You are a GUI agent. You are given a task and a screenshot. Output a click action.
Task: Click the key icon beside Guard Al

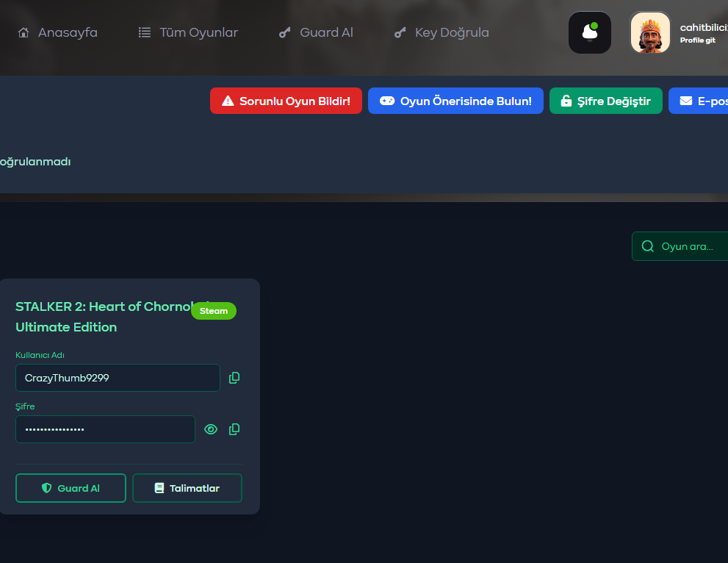[284, 32]
